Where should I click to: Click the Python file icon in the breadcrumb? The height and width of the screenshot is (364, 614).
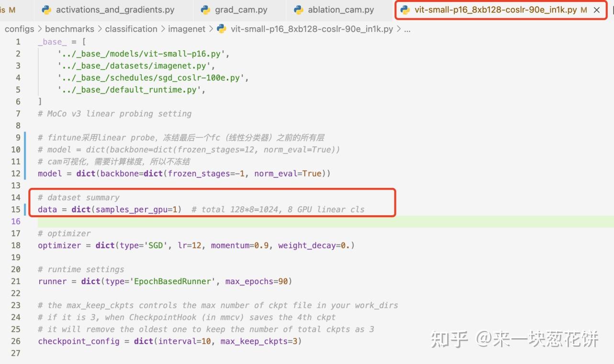click(x=222, y=29)
